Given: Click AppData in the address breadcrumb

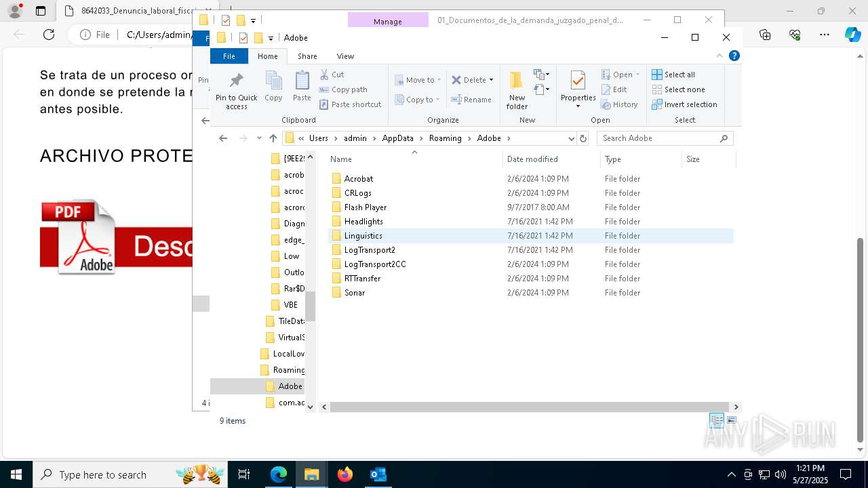Looking at the screenshot, I should [x=397, y=138].
